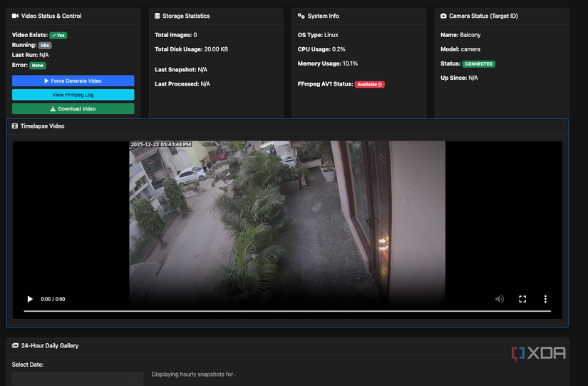Mute the video with speaker icon
588x386 pixels.
[500, 299]
